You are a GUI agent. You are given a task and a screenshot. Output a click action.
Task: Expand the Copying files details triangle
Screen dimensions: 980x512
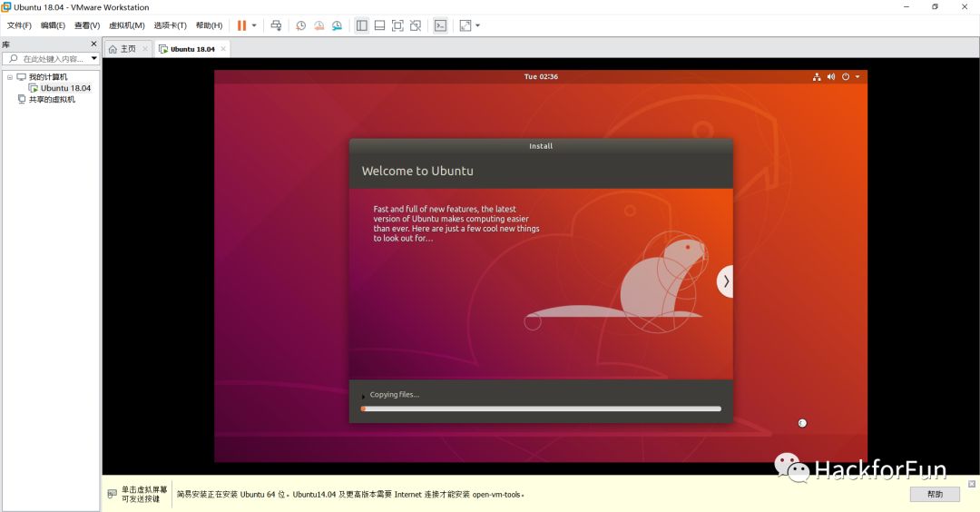pyautogui.click(x=363, y=396)
